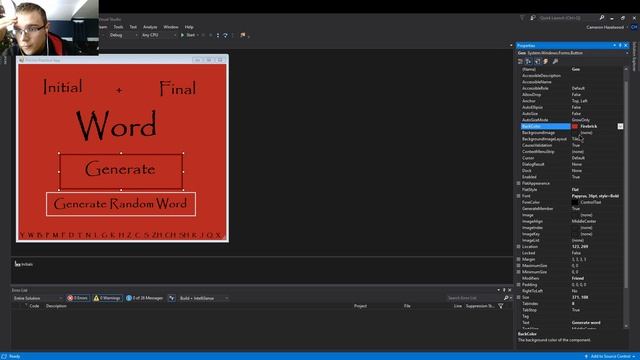Viewport: 640px width, 360px height.
Task: Click the Description column header in Error List
Action: pos(56,306)
